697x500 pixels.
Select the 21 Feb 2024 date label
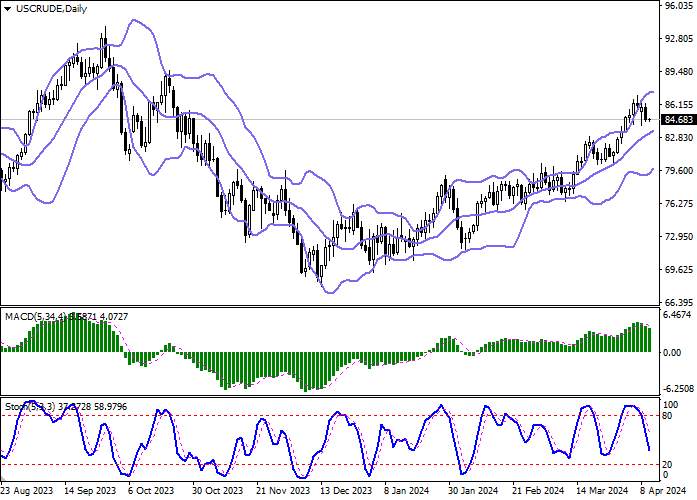coord(538,491)
